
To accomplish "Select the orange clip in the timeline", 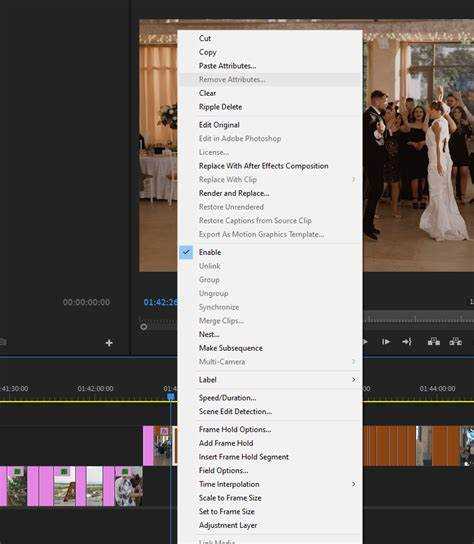I will [389, 446].
